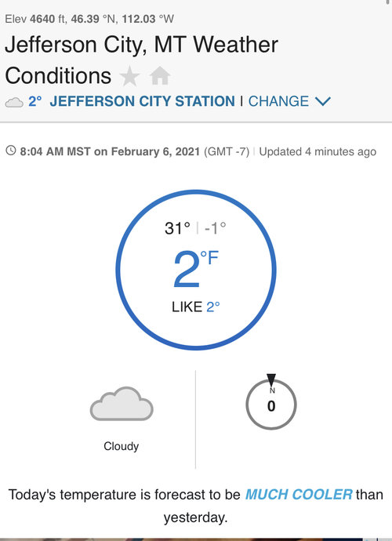Image resolution: width=392 pixels, height=541 pixels.
Task: Click the 2° temperature next to station name
Action: (35, 101)
